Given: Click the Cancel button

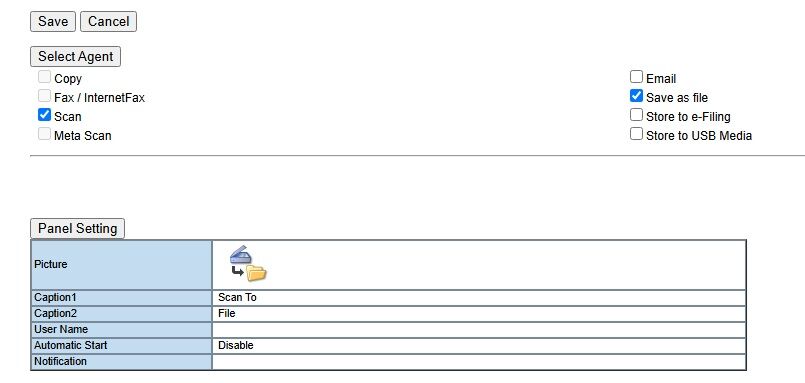Looking at the screenshot, I should 108,22.
